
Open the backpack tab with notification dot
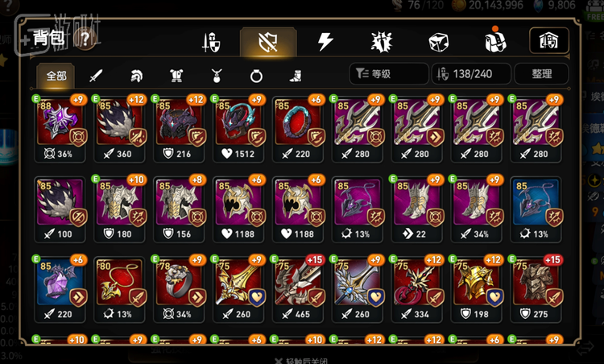tap(495, 40)
